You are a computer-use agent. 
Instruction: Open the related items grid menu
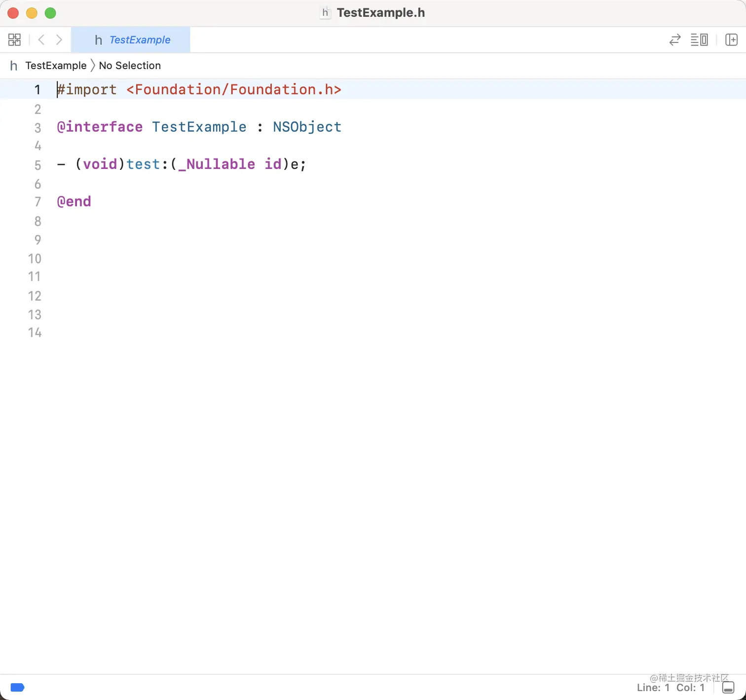pyautogui.click(x=14, y=39)
